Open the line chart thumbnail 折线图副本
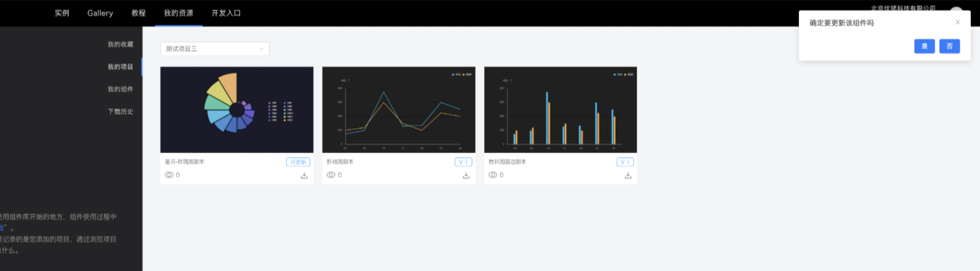This screenshot has width=980, height=271. point(399,109)
